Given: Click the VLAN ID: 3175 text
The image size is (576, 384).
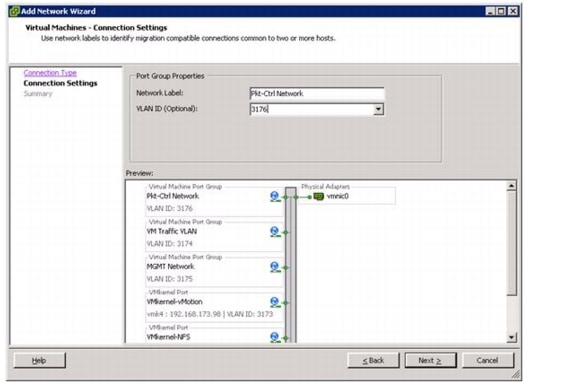Looking at the screenshot, I should (170, 279).
